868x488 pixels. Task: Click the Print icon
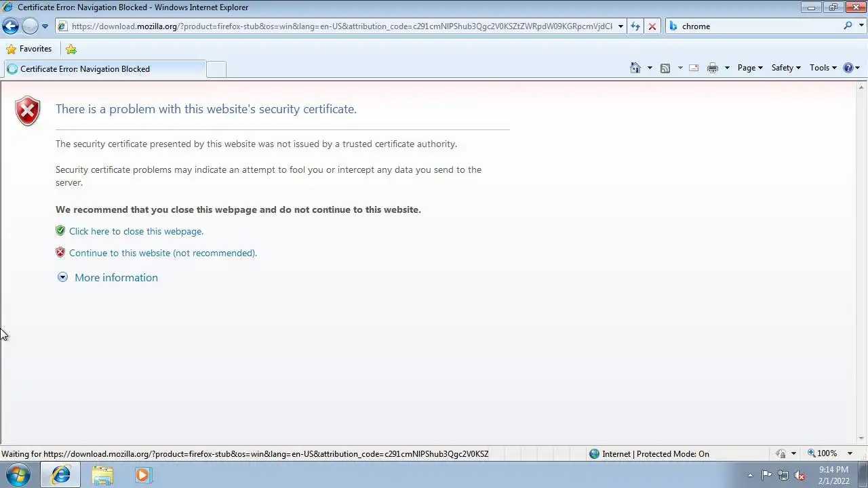point(713,68)
